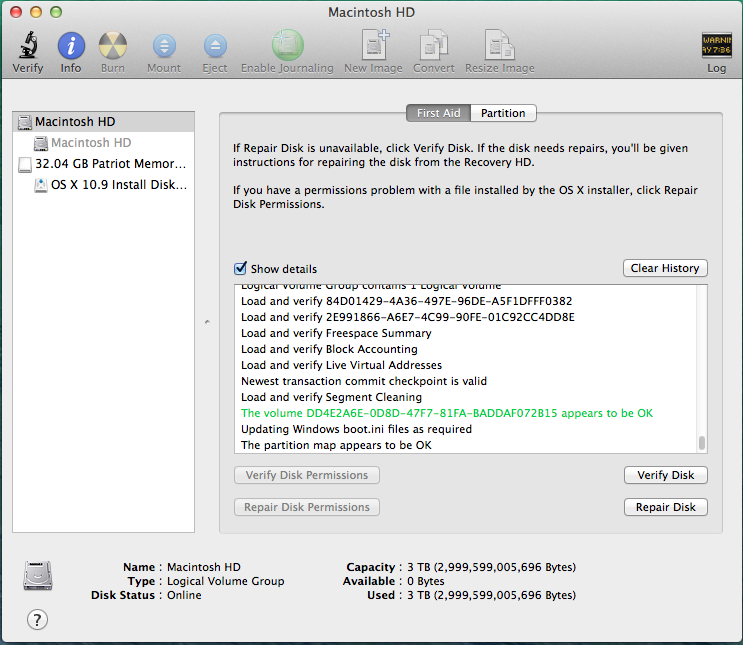Switch to the First Aid tab
Image resolution: width=743 pixels, height=645 pixels.
438,113
